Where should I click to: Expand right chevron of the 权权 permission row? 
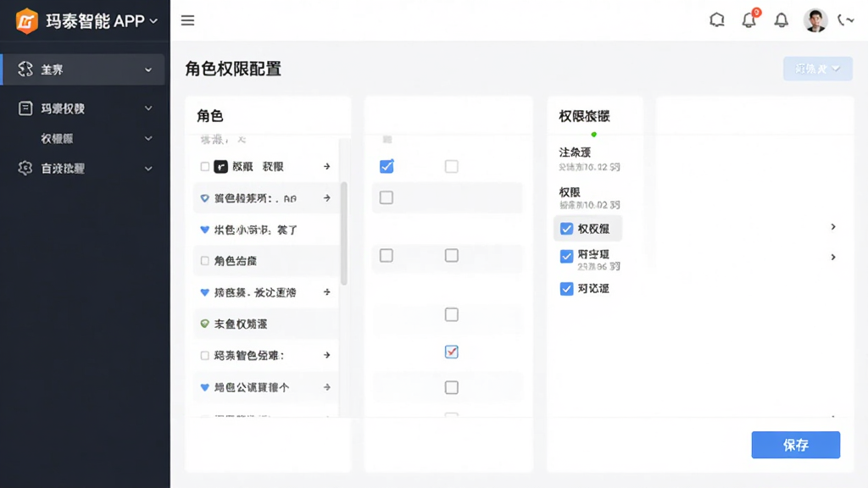point(833,227)
